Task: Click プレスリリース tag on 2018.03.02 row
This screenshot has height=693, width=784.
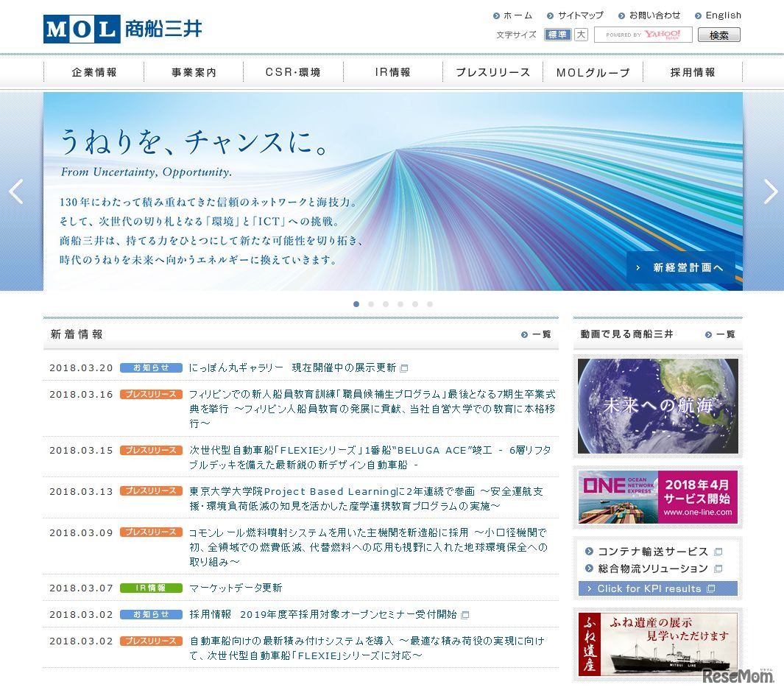Action: coord(151,641)
